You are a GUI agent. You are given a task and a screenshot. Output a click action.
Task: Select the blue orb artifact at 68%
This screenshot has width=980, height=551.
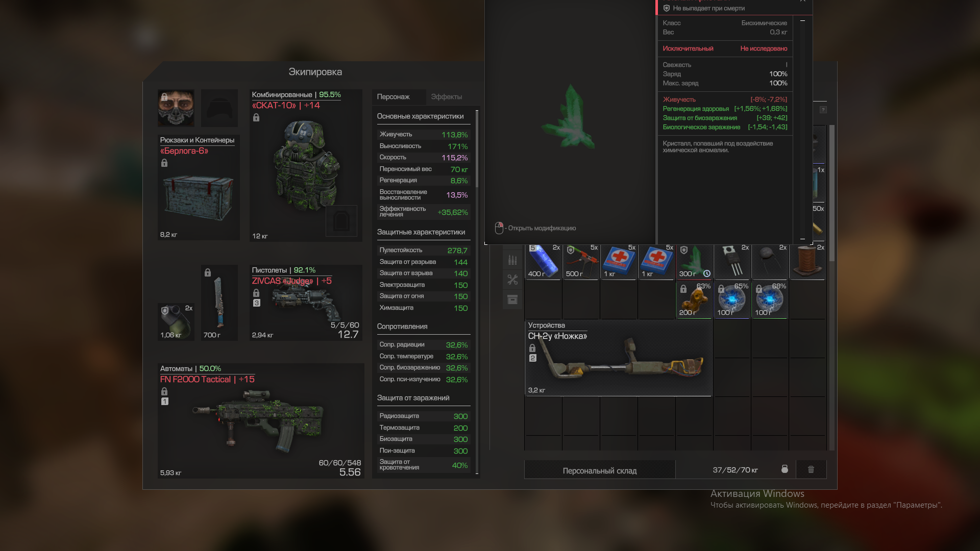770,300
